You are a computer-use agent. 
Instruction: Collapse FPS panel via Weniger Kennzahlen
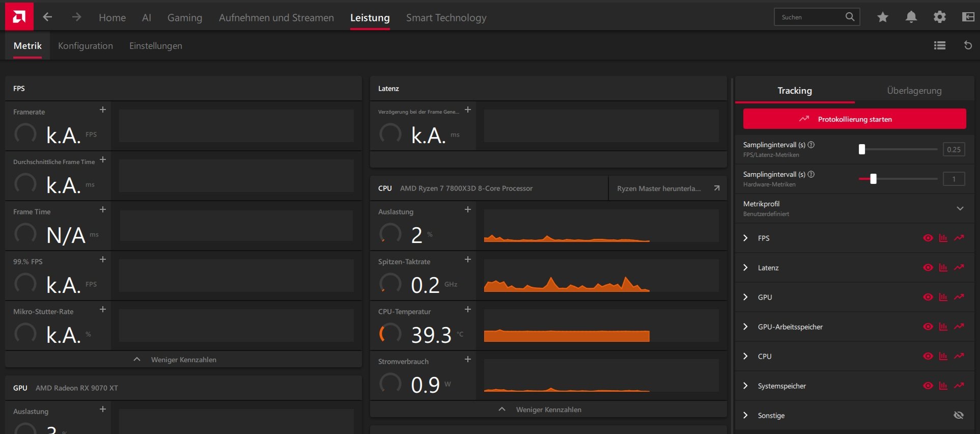tap(183, 359)
